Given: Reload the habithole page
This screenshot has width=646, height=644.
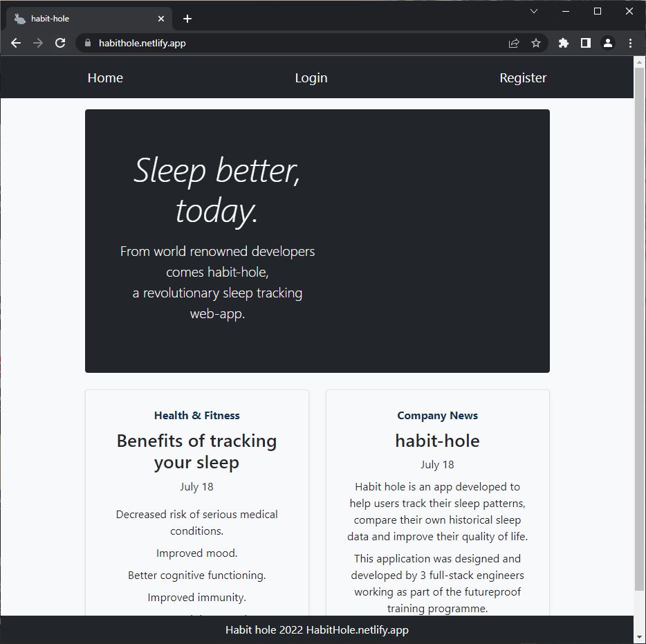Looking at the screenshot, I should pyautogui.click(x=60, y=43).
